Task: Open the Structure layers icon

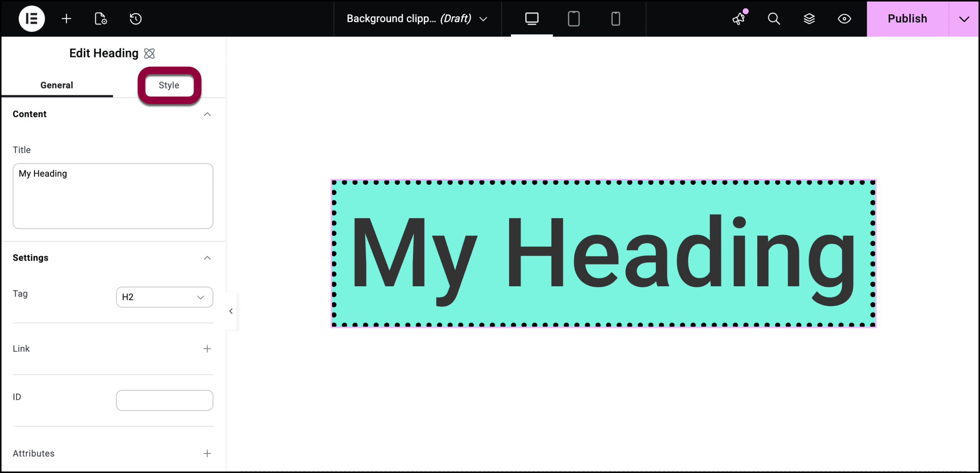Action: [x=809, y=19]
